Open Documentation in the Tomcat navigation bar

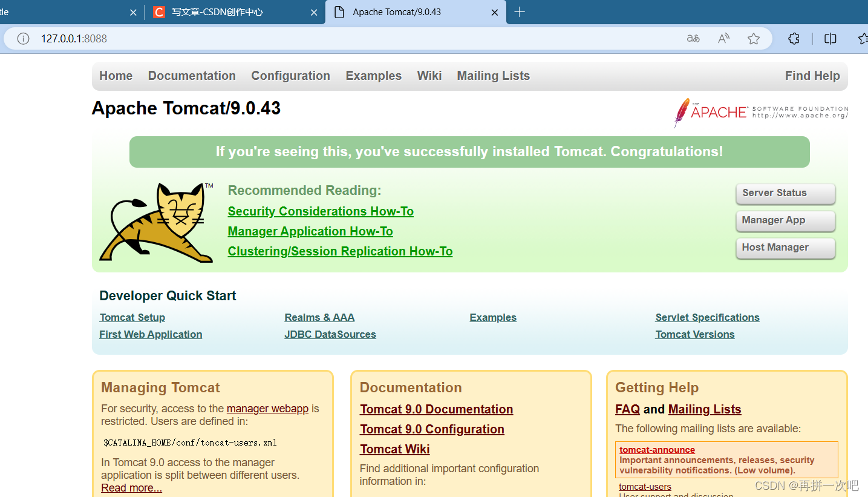coord(192,76)
